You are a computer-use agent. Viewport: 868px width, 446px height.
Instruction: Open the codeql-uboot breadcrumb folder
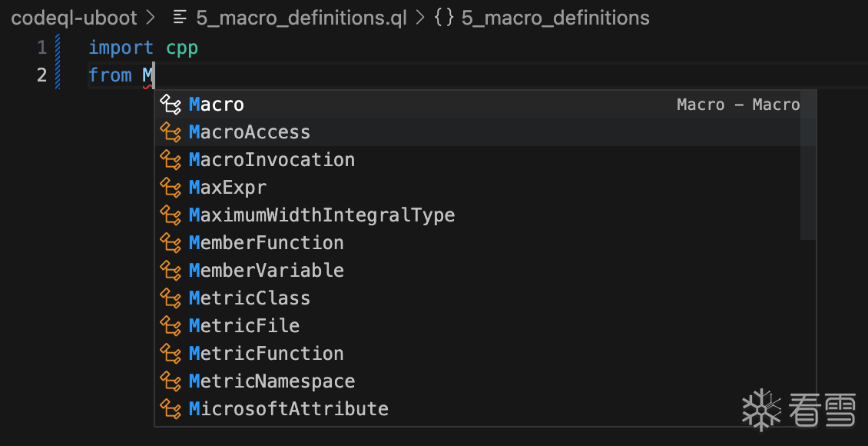pyautogui.click(x=74, y=18)
